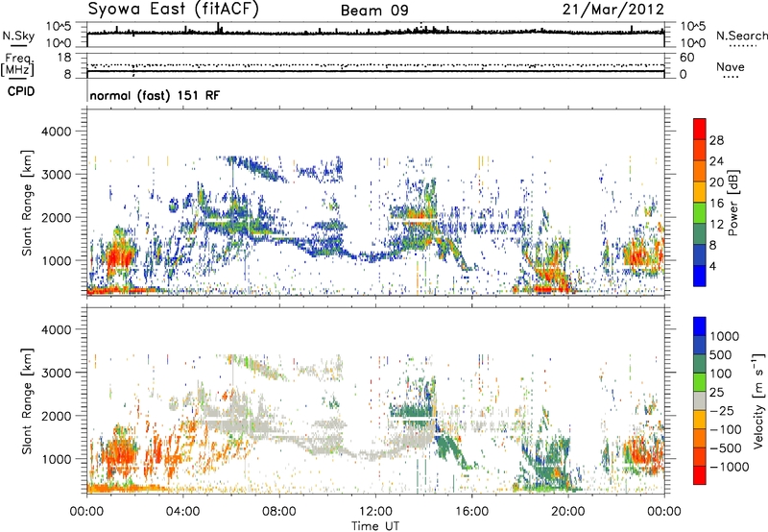
Task: Click the 'Nave' legend label
Action: point(731,66)
